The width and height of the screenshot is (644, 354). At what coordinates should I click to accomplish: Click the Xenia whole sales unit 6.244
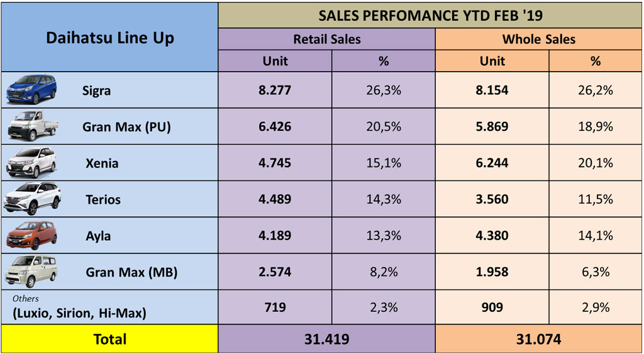(x=492, y=163)
